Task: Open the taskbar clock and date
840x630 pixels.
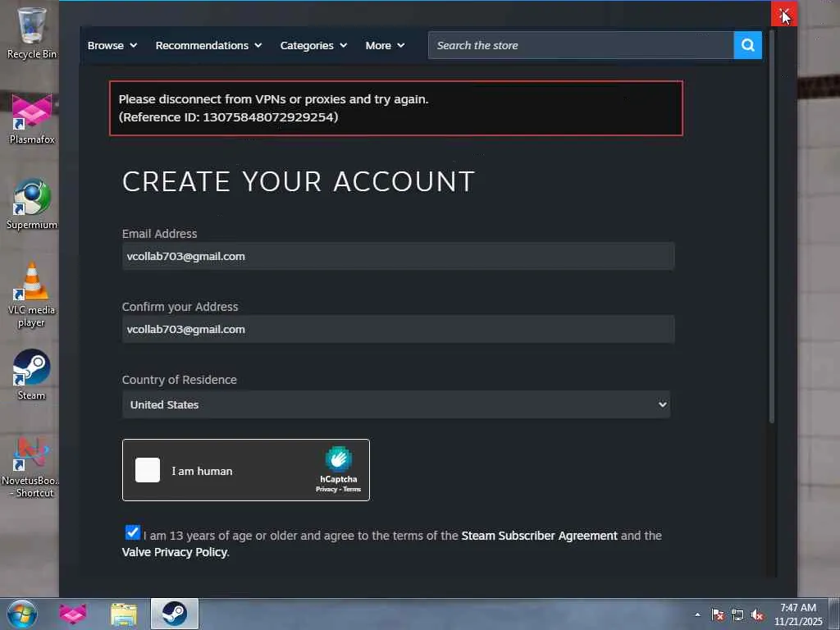Action: tap(797, 614)
